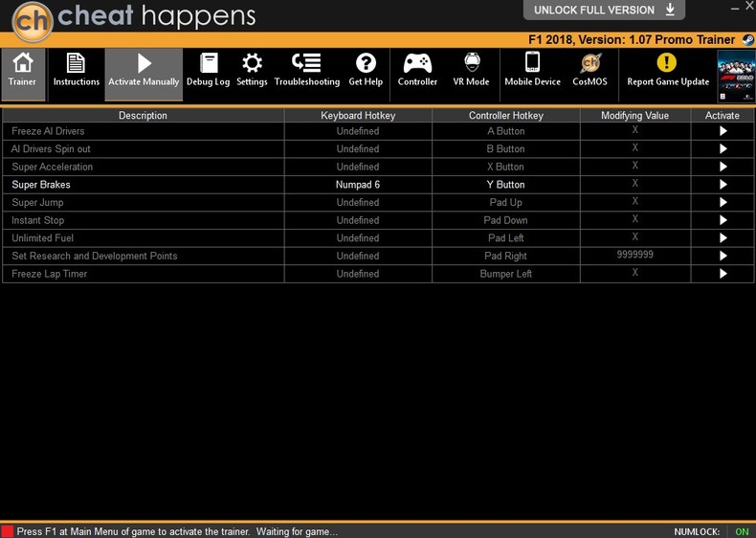This screenshot has width=756, height=538.
Task: Activate Unlimited Fuel cheat
Action: coord(723,237)
